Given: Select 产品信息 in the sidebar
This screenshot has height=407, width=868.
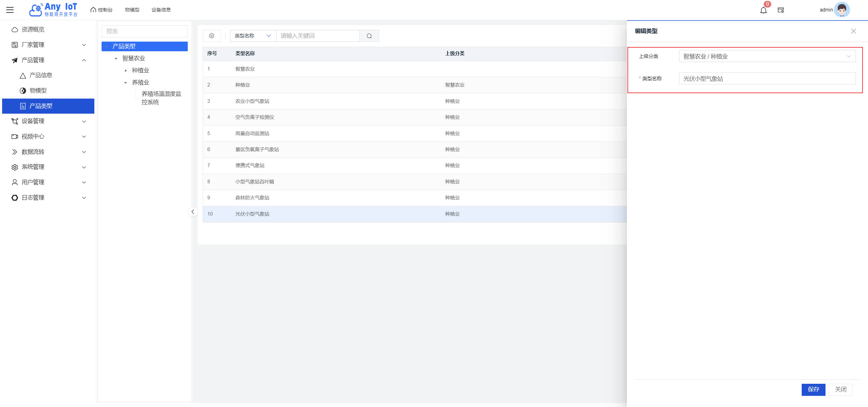Looking at the screenshot, I should (41, 75).
